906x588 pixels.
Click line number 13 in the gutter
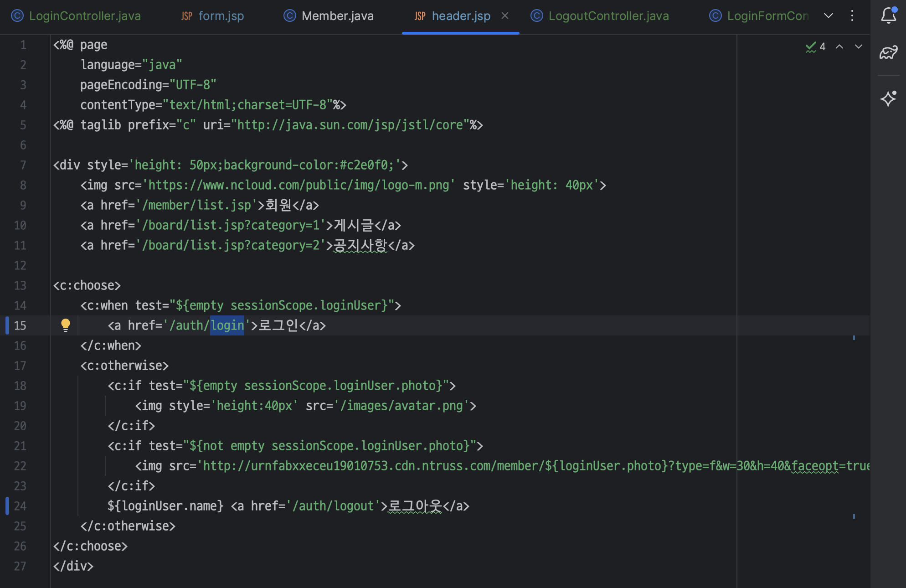pos(20,285)
